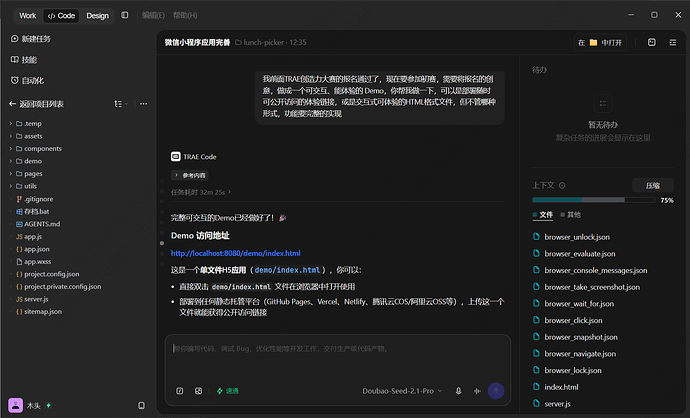Viewport: 690px width, 418px height.
Task: Open the Doubao-Seed-2.1-Pro model dropdown
Action: pos(402,391)
